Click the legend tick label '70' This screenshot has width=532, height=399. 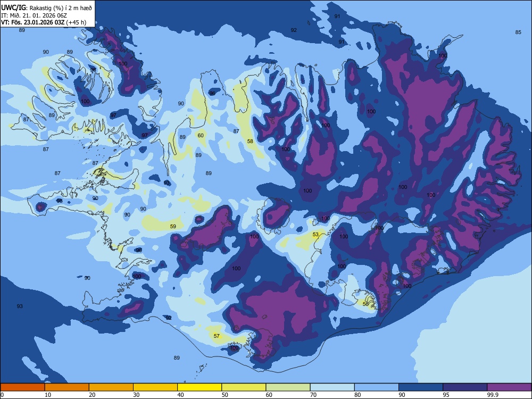(313, 395)
